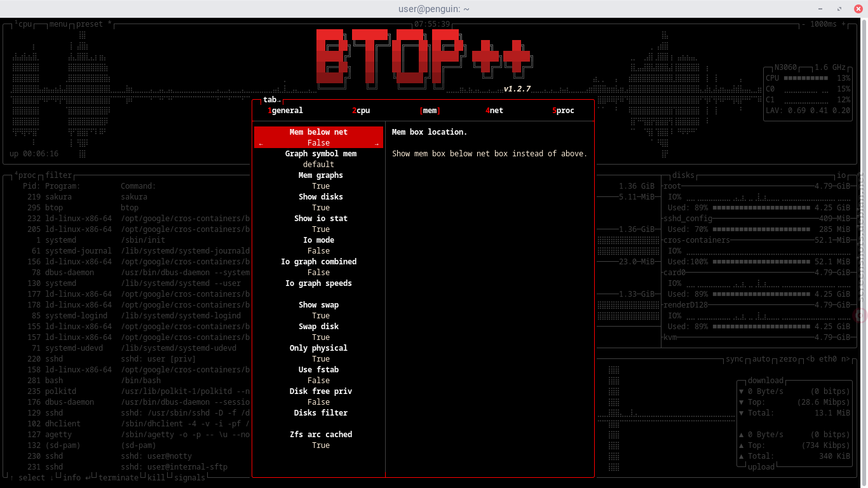Click the 07:55:39 clock display
The height and width of the screenshot is (488, 868).
point(432,24)
